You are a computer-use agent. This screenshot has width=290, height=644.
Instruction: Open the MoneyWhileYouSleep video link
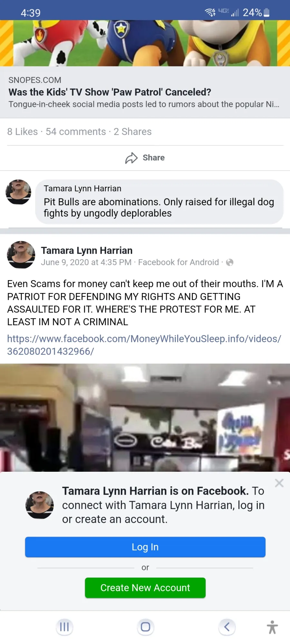(144, 345)
